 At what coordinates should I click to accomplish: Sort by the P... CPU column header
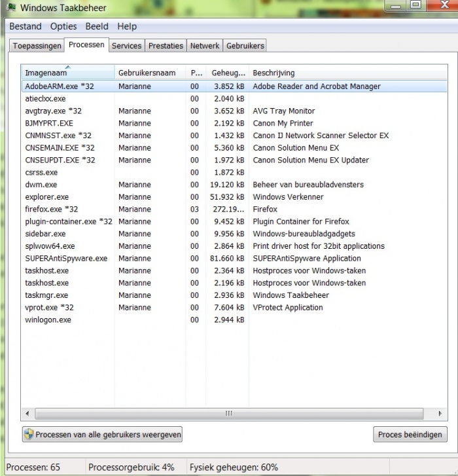point(196,73)
